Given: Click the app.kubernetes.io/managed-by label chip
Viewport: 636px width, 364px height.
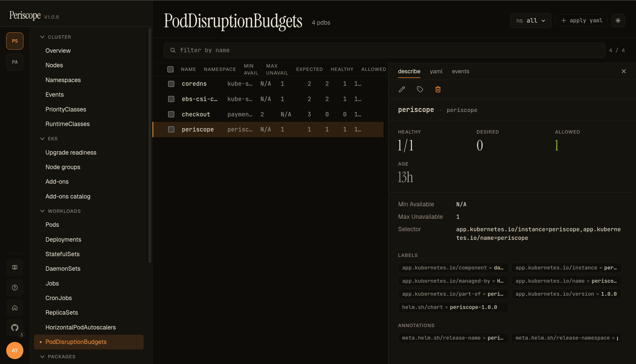Looking at the screenshot, I should tap(453, 281).
